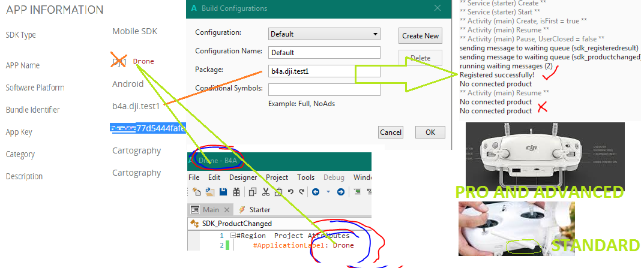Viewport: 644px width, 268px height.
Task: Open the Project menu
Action: [277, 177]
